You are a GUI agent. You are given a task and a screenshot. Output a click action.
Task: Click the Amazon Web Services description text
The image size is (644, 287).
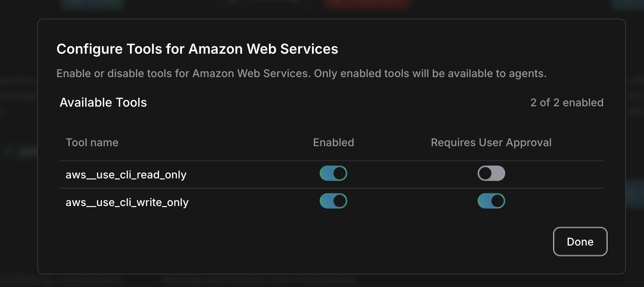click(302, 73)
